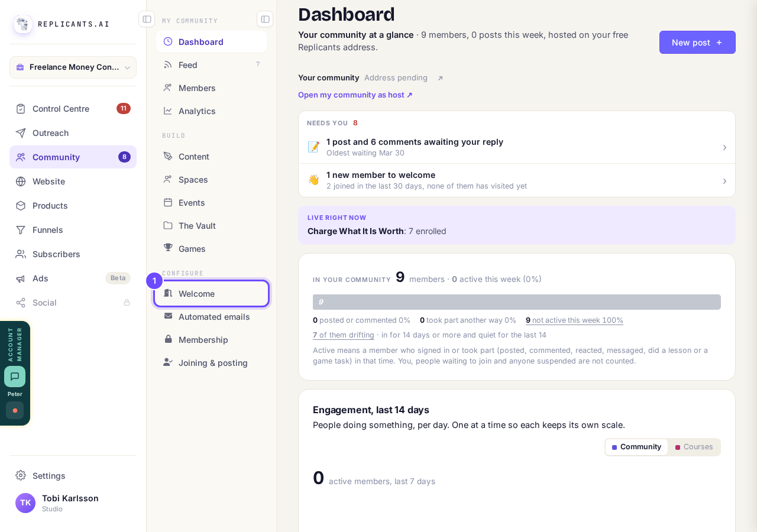The image size is (757, 532).
Task: Click the Control Centre clipboard icon
Action: coord(21,109)
